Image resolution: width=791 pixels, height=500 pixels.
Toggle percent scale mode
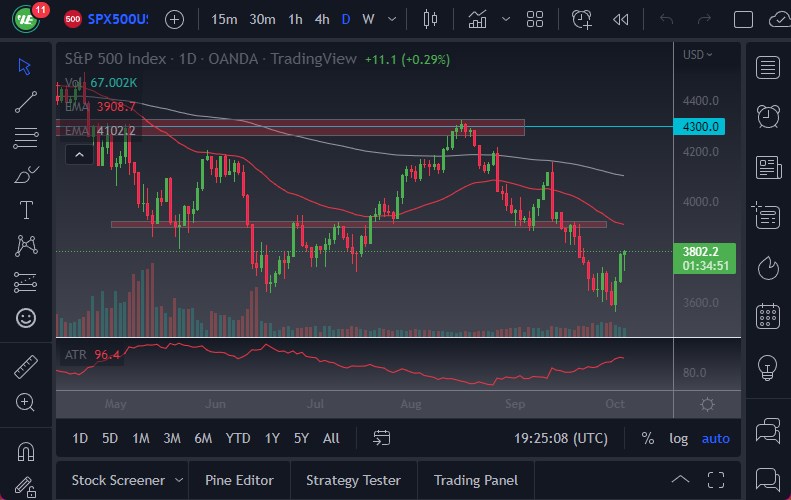pyautogui.click(x=648, y=438)
